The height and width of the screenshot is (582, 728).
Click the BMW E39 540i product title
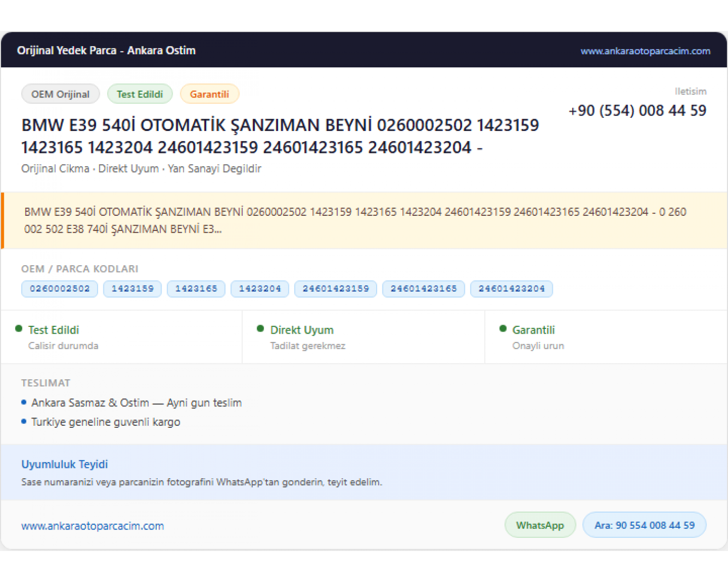click(280, 136)
